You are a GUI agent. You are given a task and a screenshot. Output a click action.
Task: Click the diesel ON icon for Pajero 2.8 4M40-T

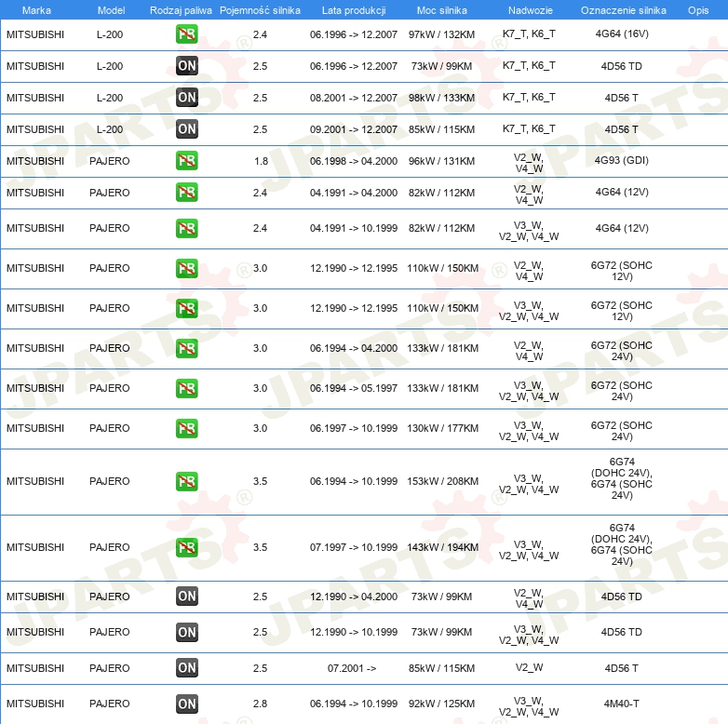pos(187,704)
